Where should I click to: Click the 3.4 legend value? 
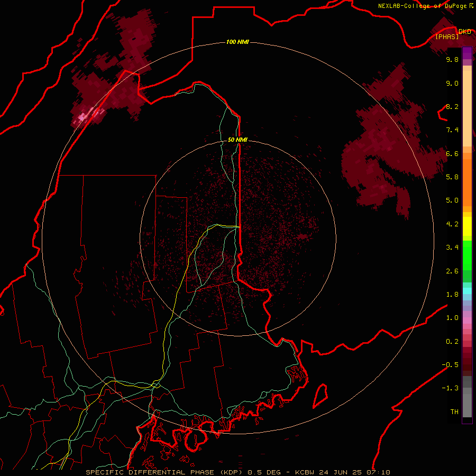[x=452, y=248]
